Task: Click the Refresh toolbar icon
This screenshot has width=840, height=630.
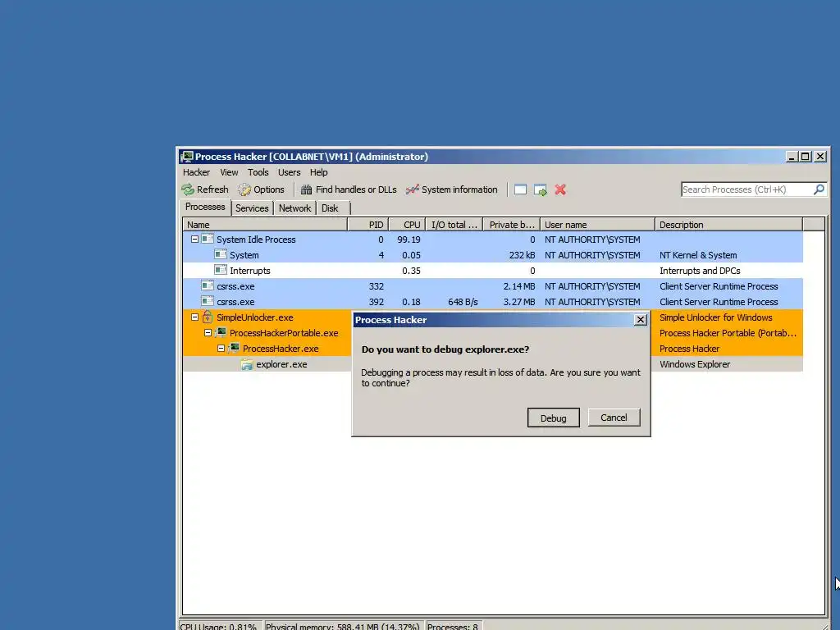Action: tap(188, 189)
